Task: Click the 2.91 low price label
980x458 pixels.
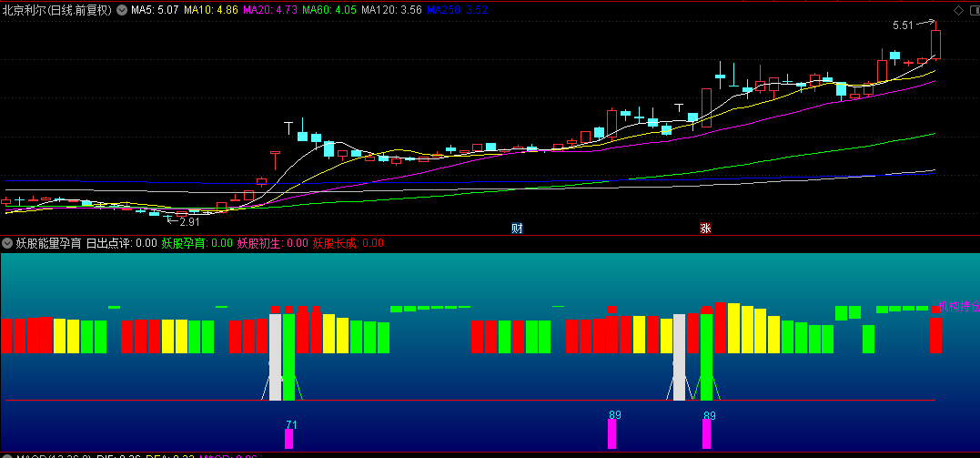Action: point(189,221)
